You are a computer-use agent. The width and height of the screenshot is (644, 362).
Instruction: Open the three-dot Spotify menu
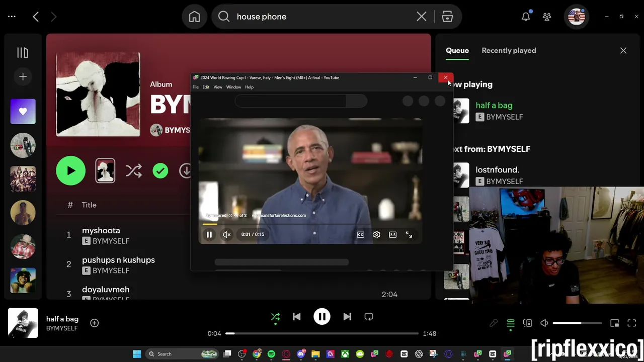click(12, 17)
